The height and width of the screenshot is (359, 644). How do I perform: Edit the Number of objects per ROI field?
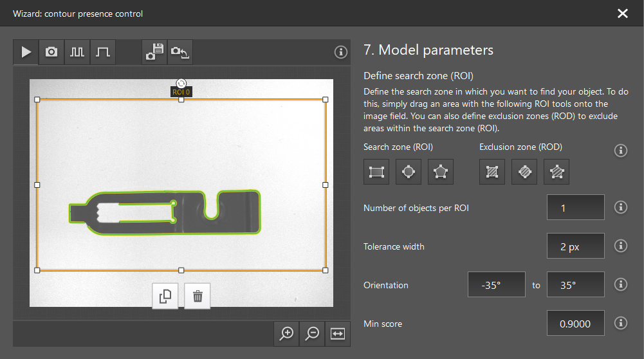point(575,208)
